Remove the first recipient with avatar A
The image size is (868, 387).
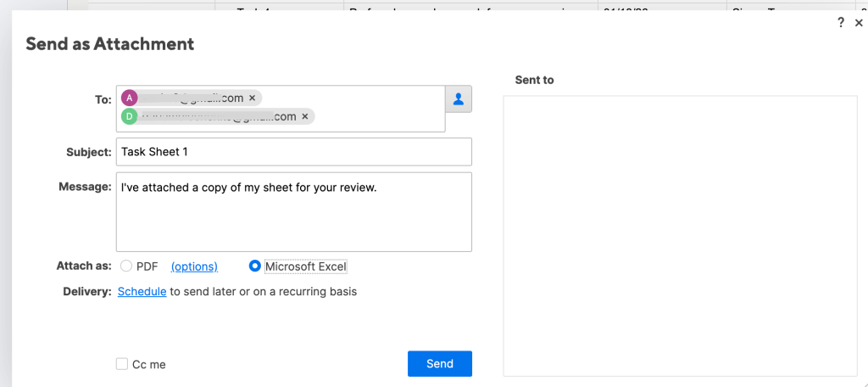[253, 98]
